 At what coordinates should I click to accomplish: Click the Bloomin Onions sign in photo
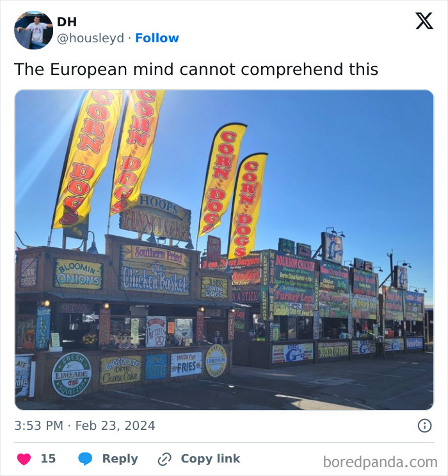click(x=78, y=274)
